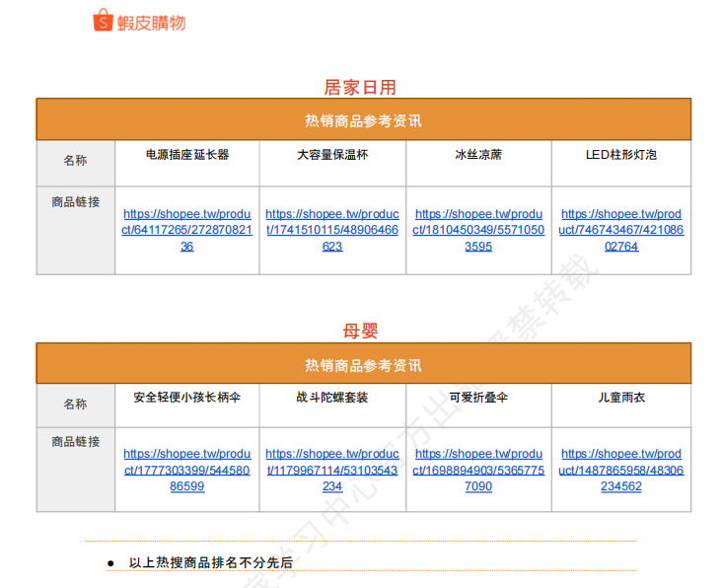Click the 居家日用 section heading

pos(360,87)
